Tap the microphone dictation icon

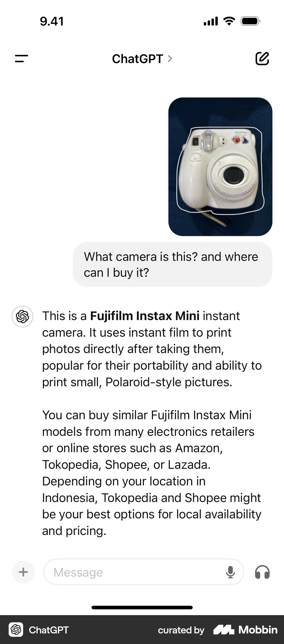(x=230, y=572)
